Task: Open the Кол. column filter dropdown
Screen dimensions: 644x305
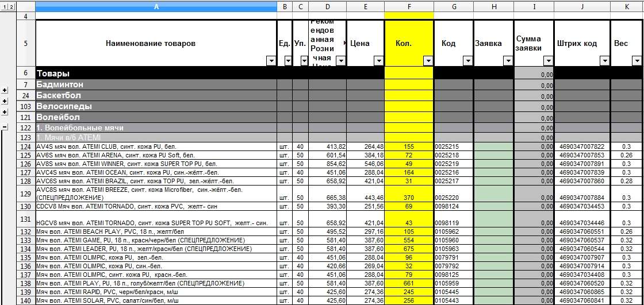Action: coord(428,61)
